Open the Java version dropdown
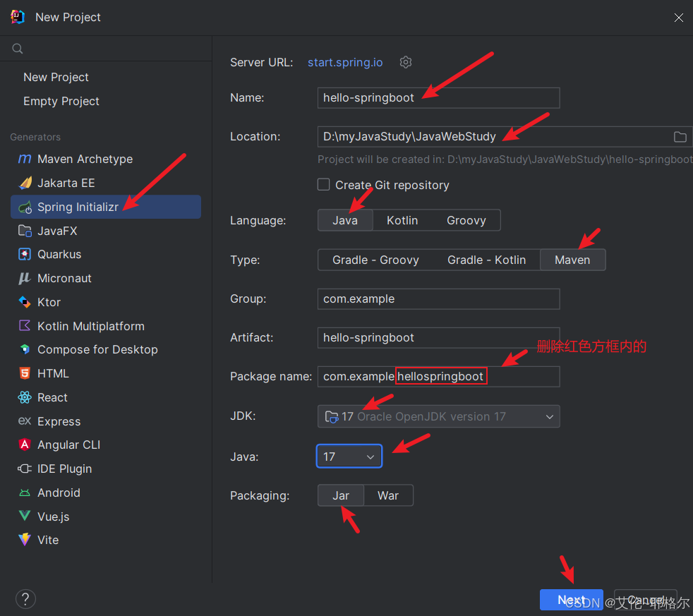Image resolution: width=693 pixels, height=616 pixels. coord(349,456)
